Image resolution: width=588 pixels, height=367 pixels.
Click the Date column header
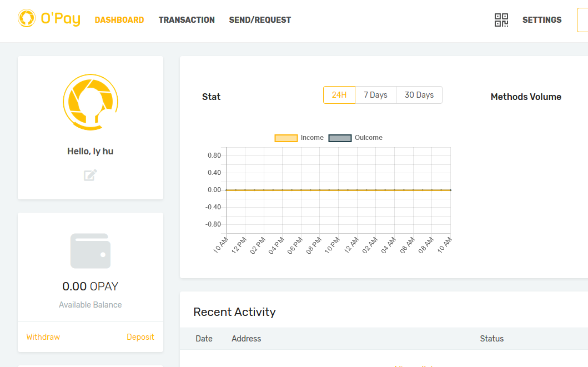(x=204, y=339)
